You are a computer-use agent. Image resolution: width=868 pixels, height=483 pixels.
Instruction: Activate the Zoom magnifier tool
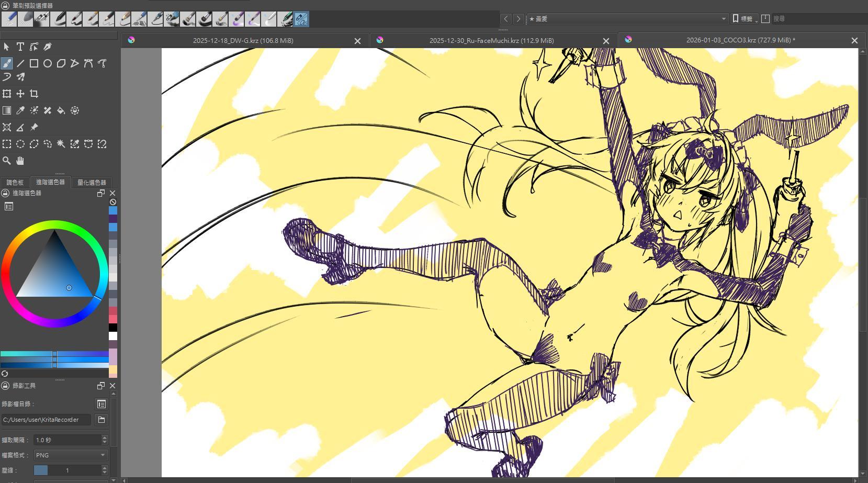click(7, 161)
